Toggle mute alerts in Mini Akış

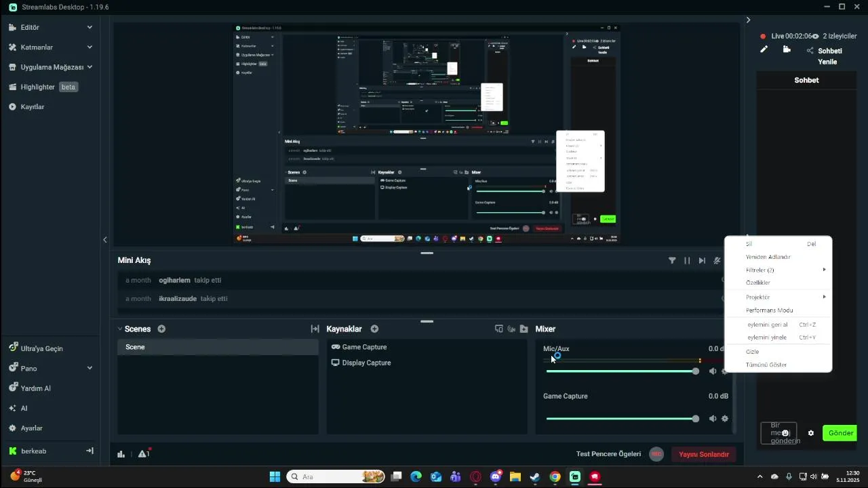[717, 260]
